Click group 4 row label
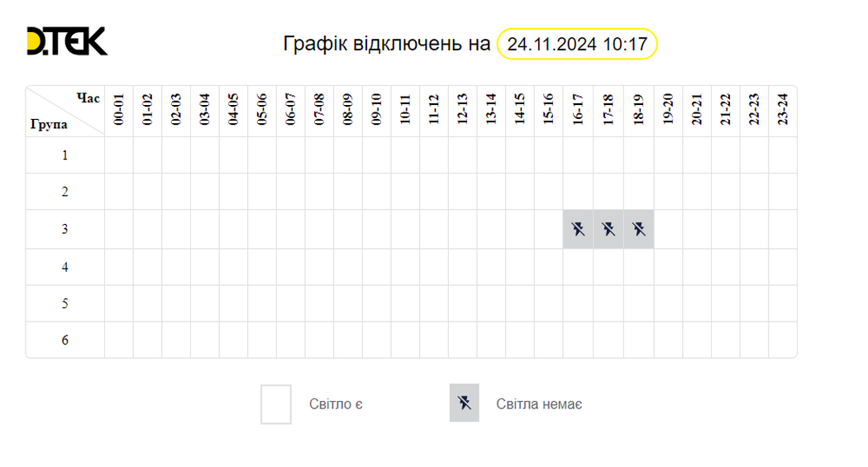 tap(65, 267)
